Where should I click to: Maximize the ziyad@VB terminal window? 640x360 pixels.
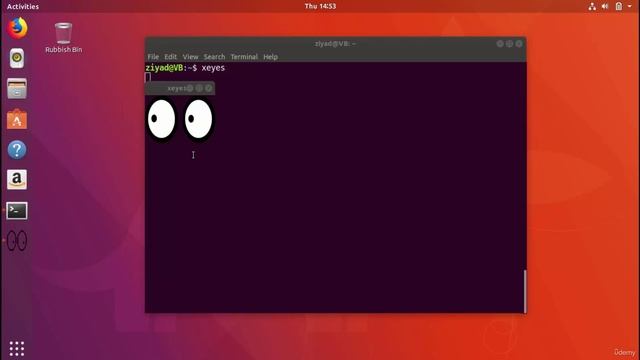click(x=509, y=44)
